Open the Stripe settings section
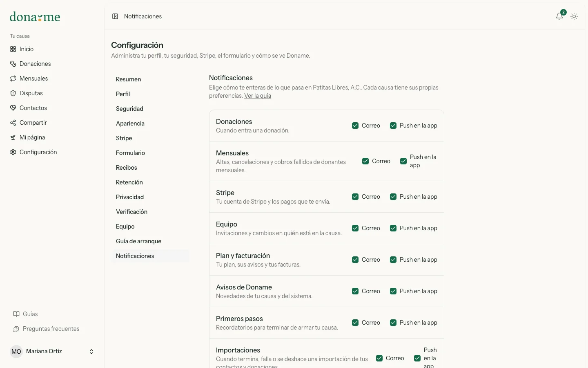Screen dimensions: 588x368 151,138
